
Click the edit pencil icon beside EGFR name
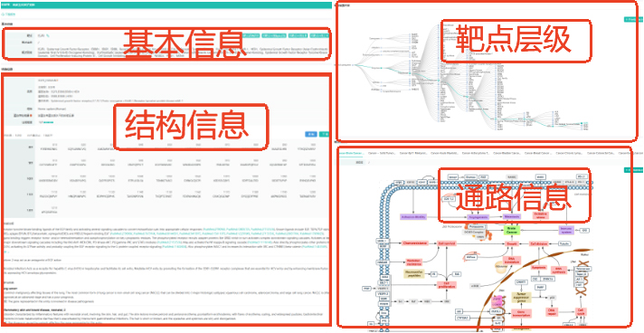[x=48, y=36]
